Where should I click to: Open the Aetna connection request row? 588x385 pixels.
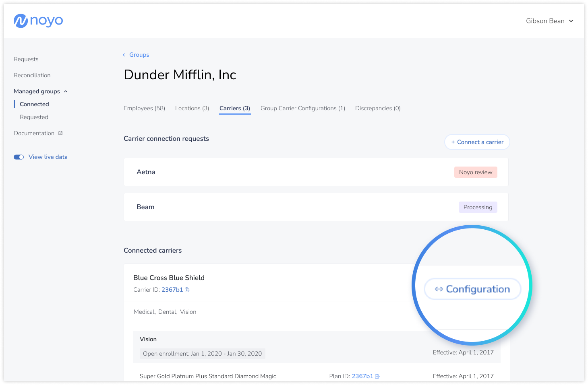click(316, 172)
